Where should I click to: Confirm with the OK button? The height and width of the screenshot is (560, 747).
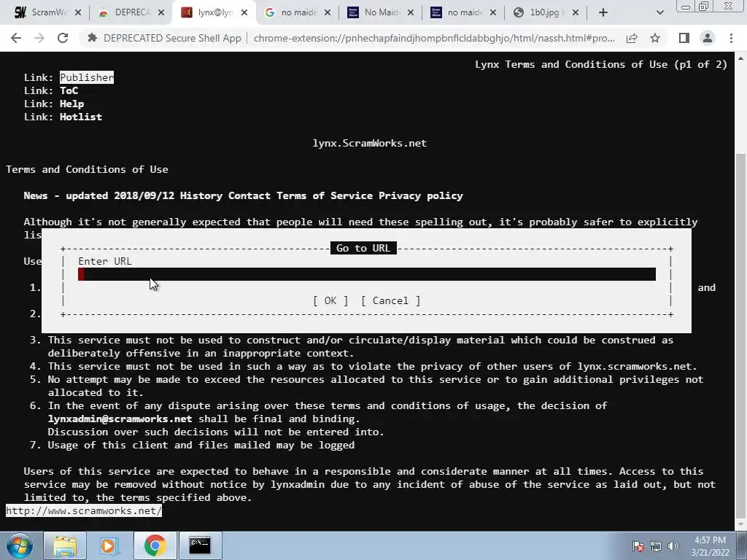[330, 301]
